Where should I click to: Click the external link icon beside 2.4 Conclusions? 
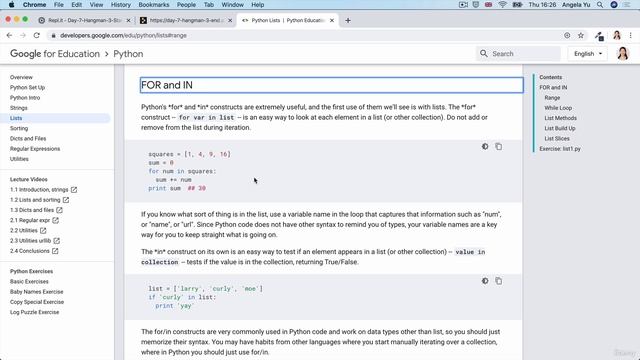point(55,251)
